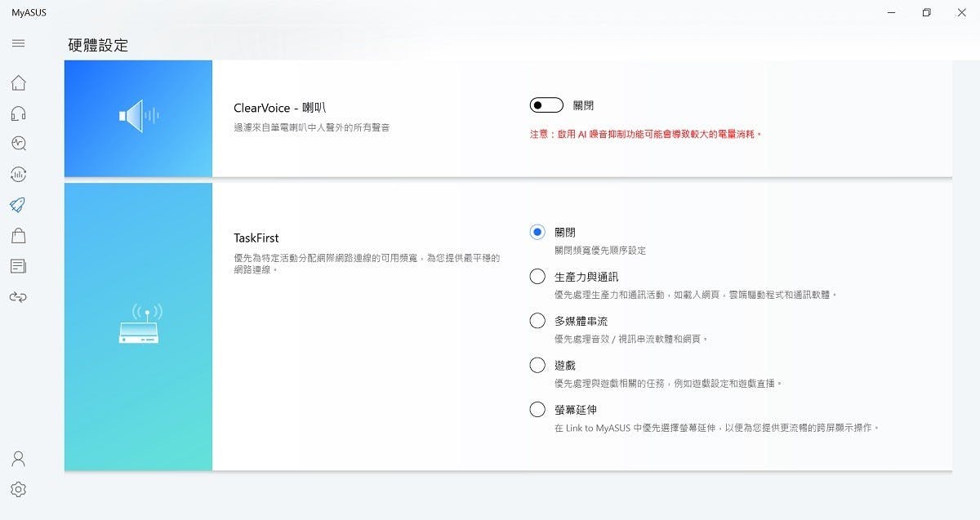
Task: Click the 關閉頻寬優先順序設定 description
Action: [600, 251]
